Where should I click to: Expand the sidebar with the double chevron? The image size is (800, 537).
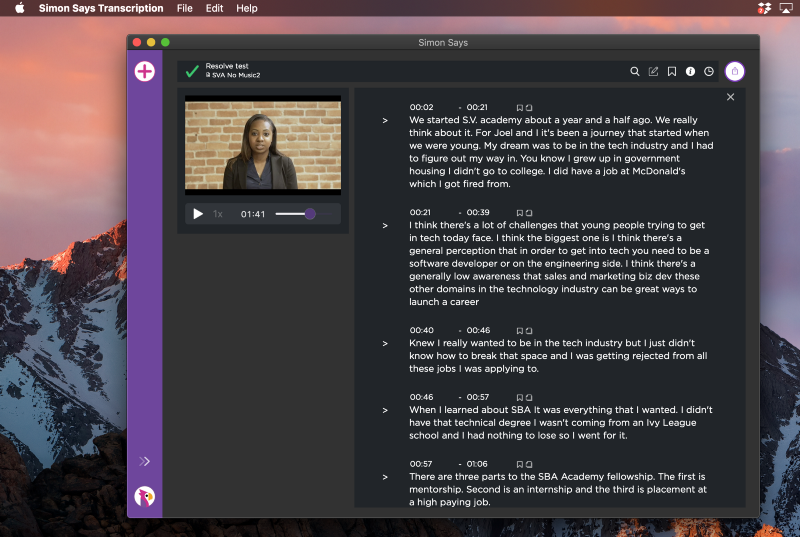tap(144, 462)
